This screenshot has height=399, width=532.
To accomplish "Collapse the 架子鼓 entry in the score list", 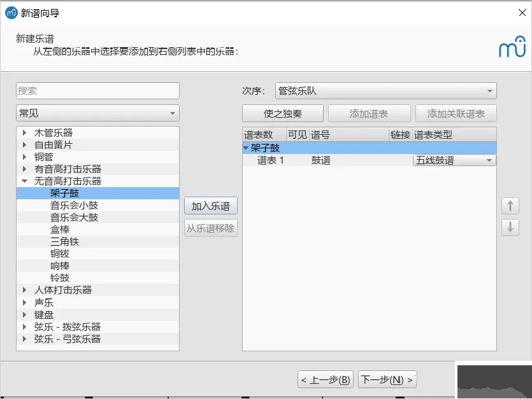I will 246,148.
